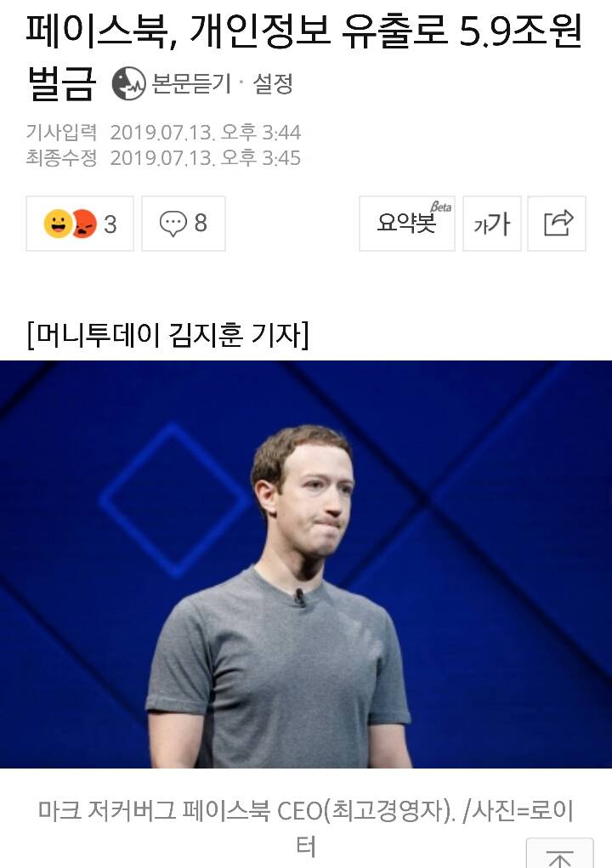Select the smiling emoji reaction

pyautogui.click(x=57, y=224)
